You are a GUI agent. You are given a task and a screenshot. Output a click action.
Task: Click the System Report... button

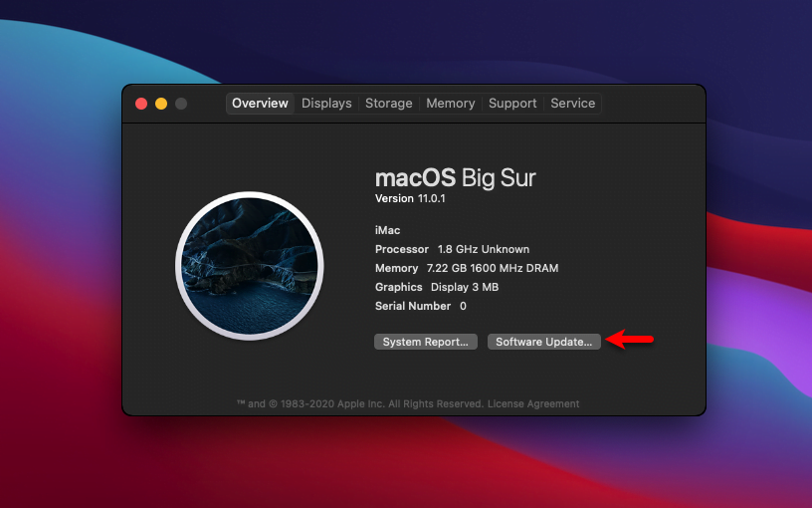point(426,342)
